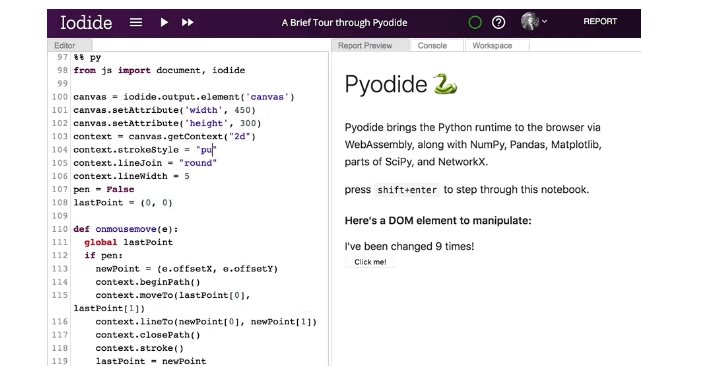Click the REPORT view button
Image resolution: width=716 pixels, height=366 pixels.
tap(600, 21)
